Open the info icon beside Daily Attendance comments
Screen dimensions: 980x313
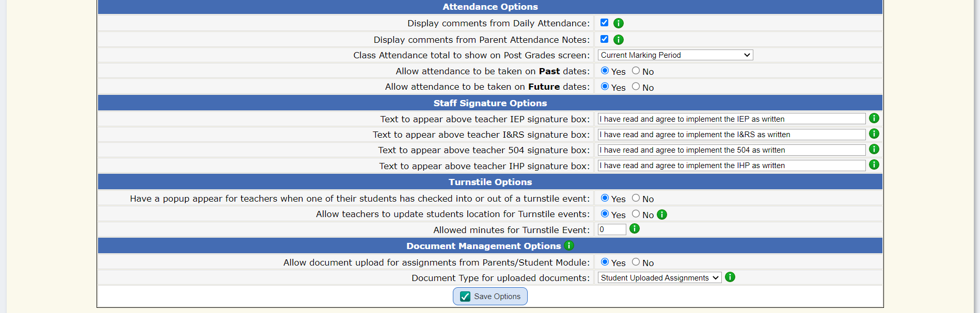tap(618, 23)
